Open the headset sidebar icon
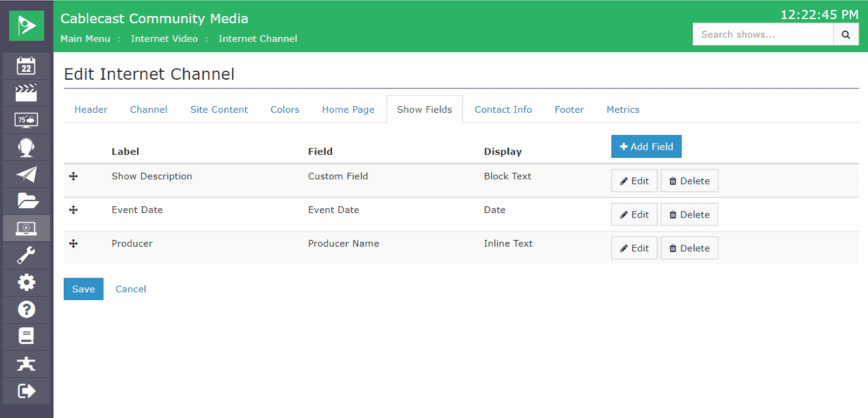 coord(26,147)
